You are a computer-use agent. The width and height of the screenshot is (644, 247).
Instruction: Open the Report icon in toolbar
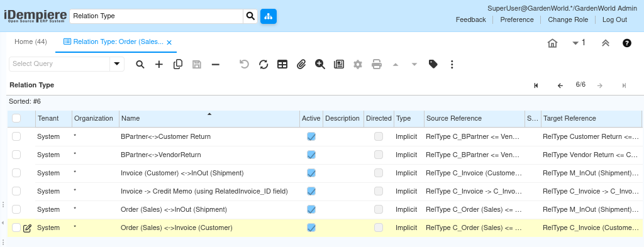(x=339, y=64)
